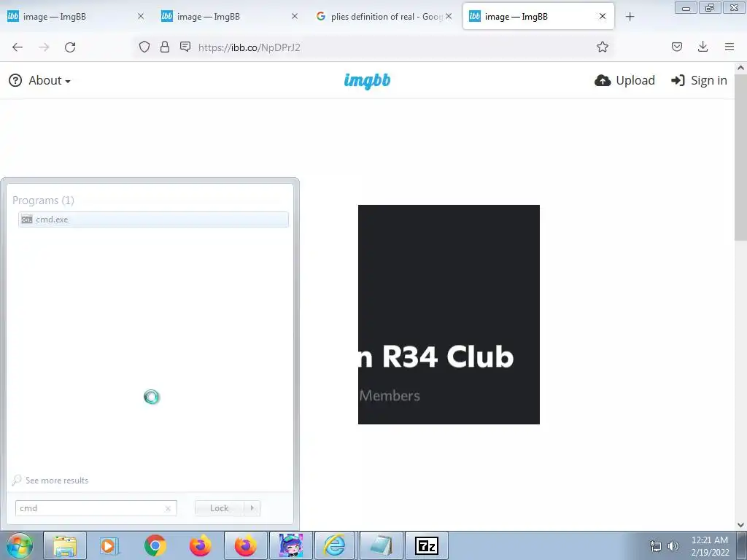Viewport: 747px width, 560px height.
Task: Close the first ImgBB tab
Action: (141, 16)
